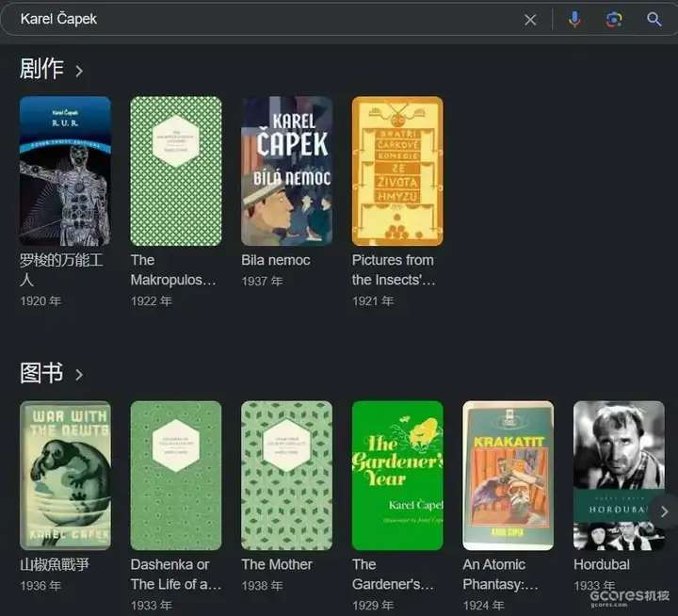Click The Gardener's… title text
This screenshot has height=616, width=678.
393,575
